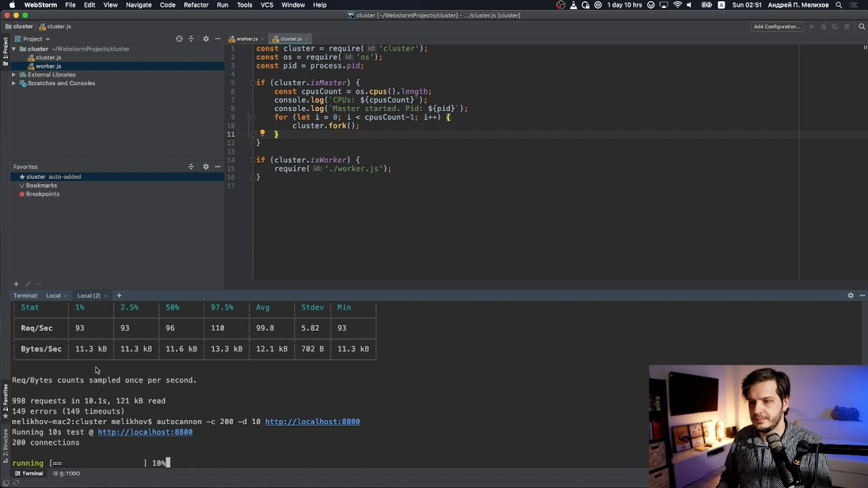Add new favorites list plus icon

coord(16,284)
